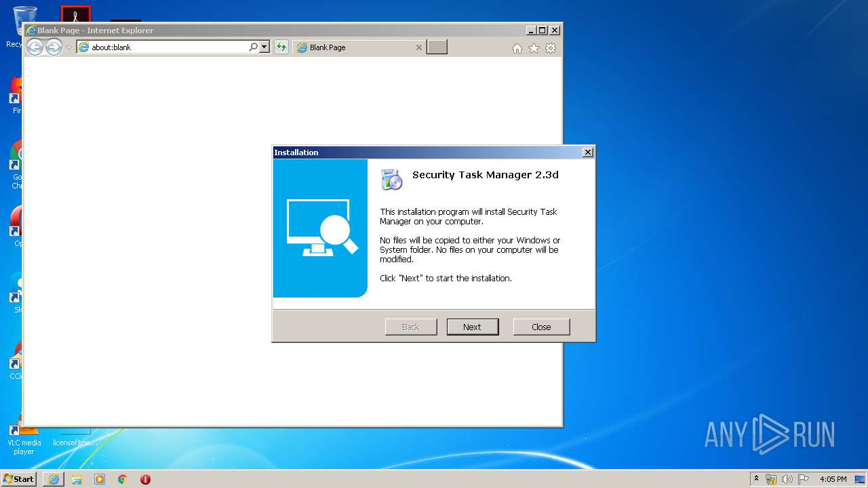Screen dimensions: 868x488
Task: Click Next to start the installation
Action: (x=473, y=327)
